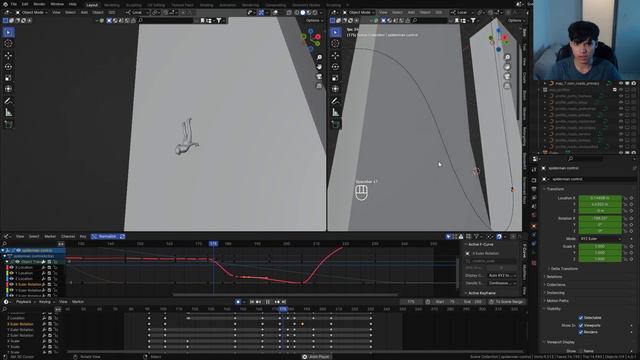
Task: Open Options button in left viewport
Action: pyautogui.click(x=313, y=20)
